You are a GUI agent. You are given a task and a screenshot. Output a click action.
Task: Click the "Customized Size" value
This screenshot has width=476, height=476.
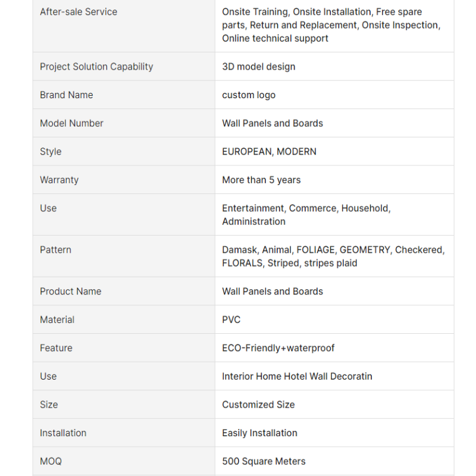tap(258, 405)
